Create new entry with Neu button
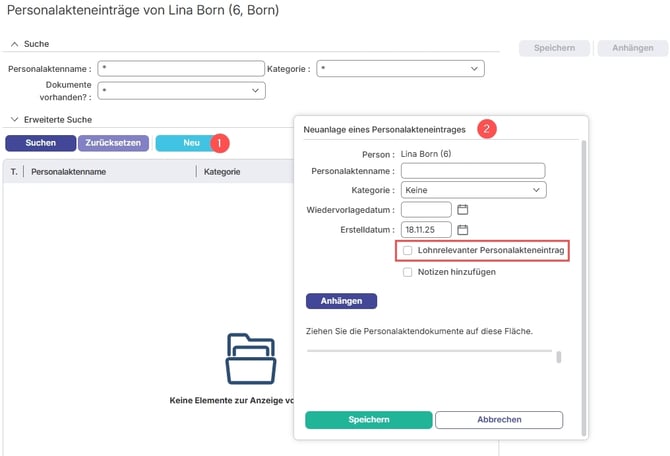 click(191, 143)
